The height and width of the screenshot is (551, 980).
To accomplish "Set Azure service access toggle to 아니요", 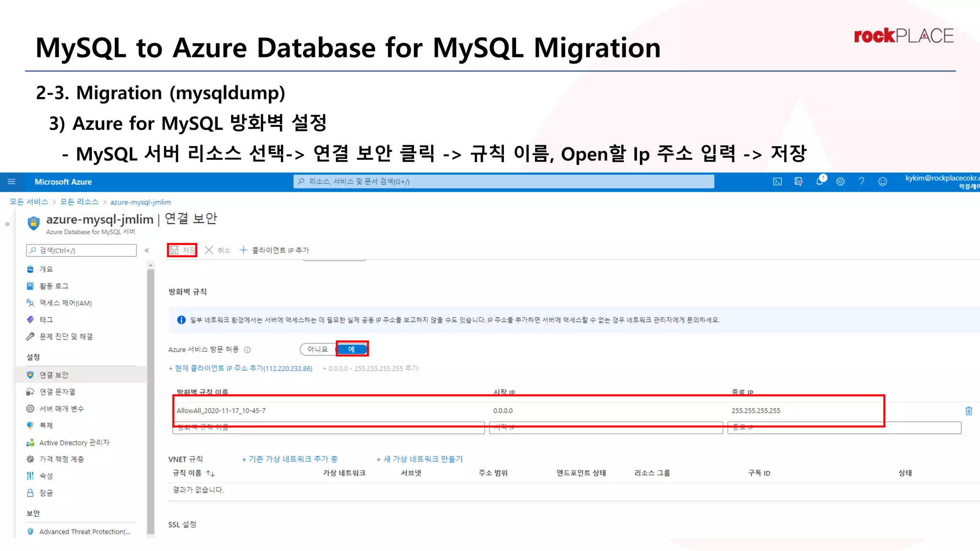I will tap(317, 349).
